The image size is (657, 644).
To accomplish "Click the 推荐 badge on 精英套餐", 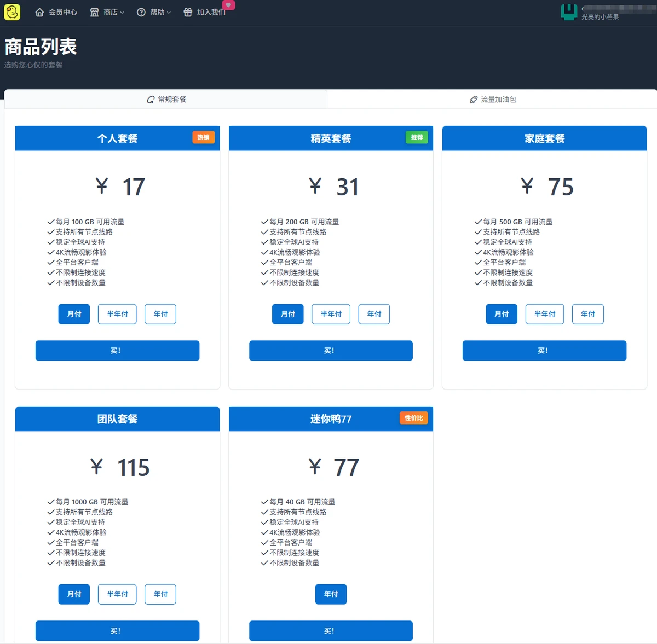I will point(417,137).
